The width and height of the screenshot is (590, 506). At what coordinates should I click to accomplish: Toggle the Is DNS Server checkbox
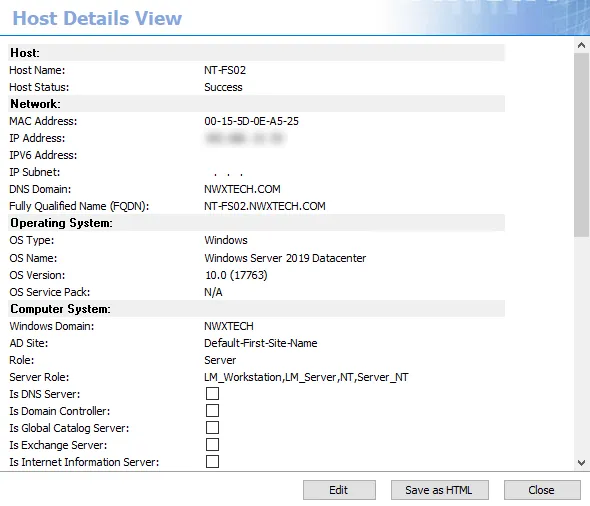pyautogui.click(x=212, y=394)
